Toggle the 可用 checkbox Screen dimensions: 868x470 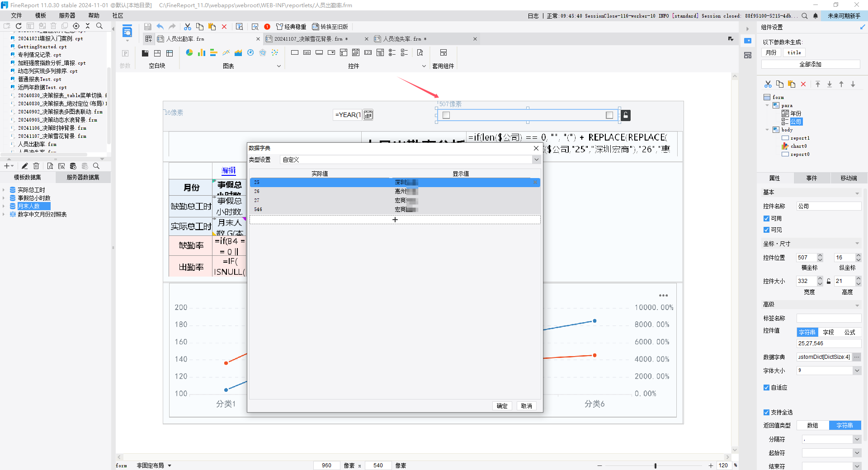tap(767, 219)
